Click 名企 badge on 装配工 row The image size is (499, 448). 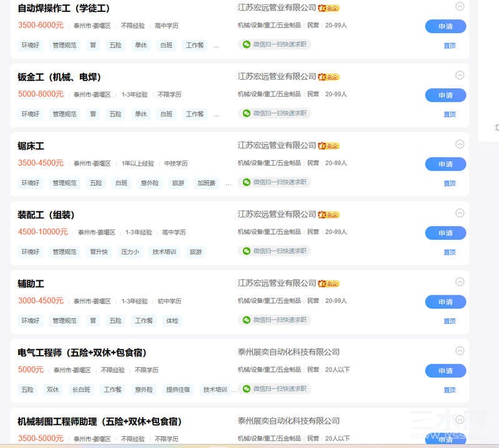(x=329, y=214)
